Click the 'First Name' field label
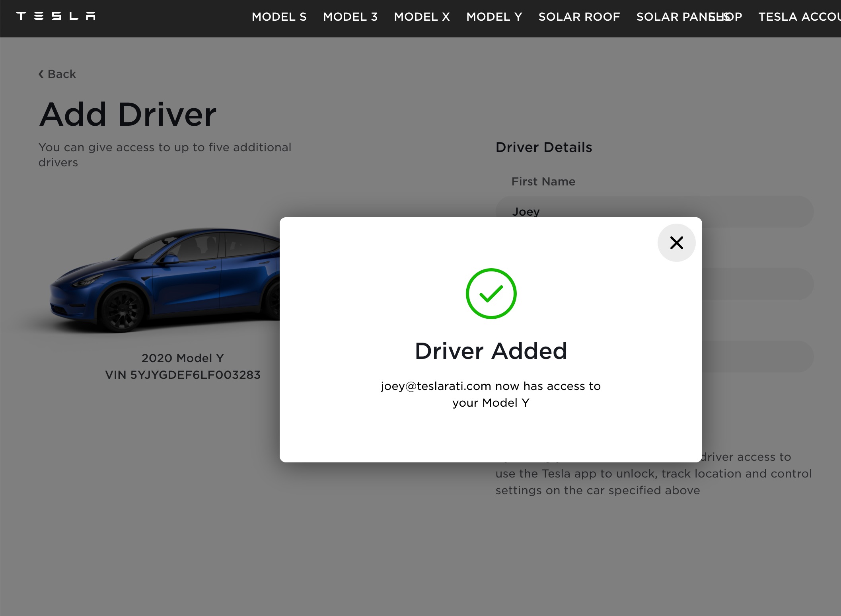Viewport: 841px width, 616px height. (x=543, y=181)
